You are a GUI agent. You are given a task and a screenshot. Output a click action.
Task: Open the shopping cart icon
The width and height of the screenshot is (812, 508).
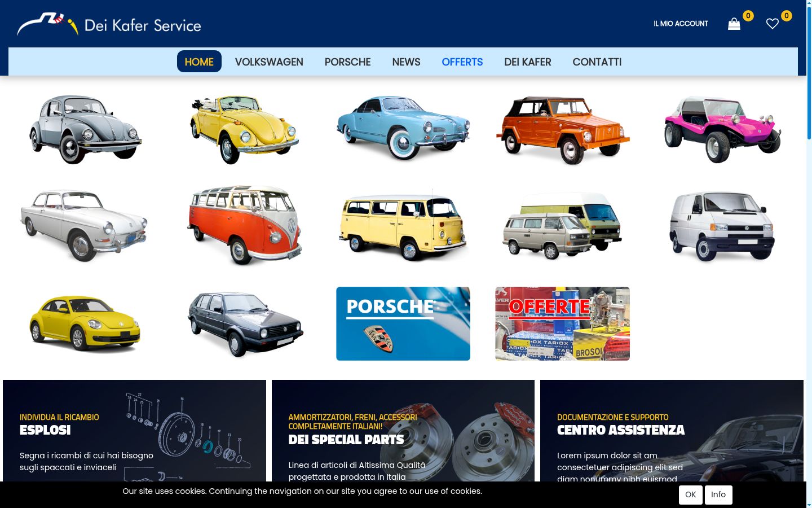[734, 24]
